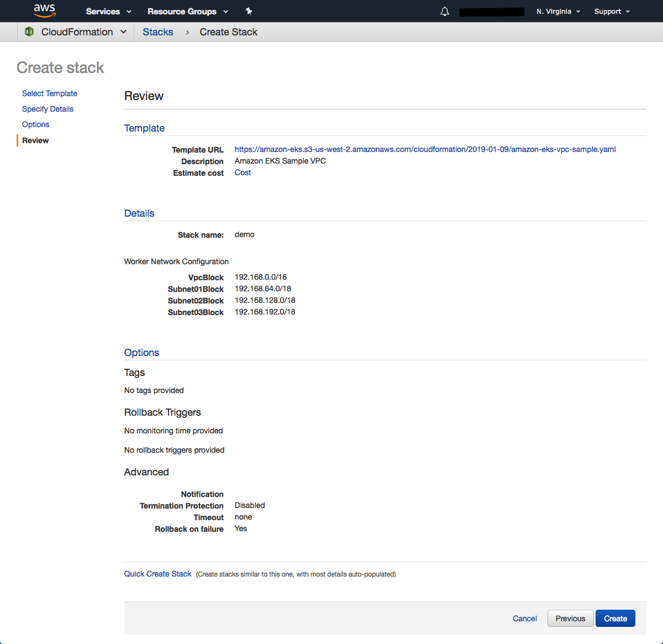Click the AWS logo
Screen dimensions: 663x644
tap(44, 11)
